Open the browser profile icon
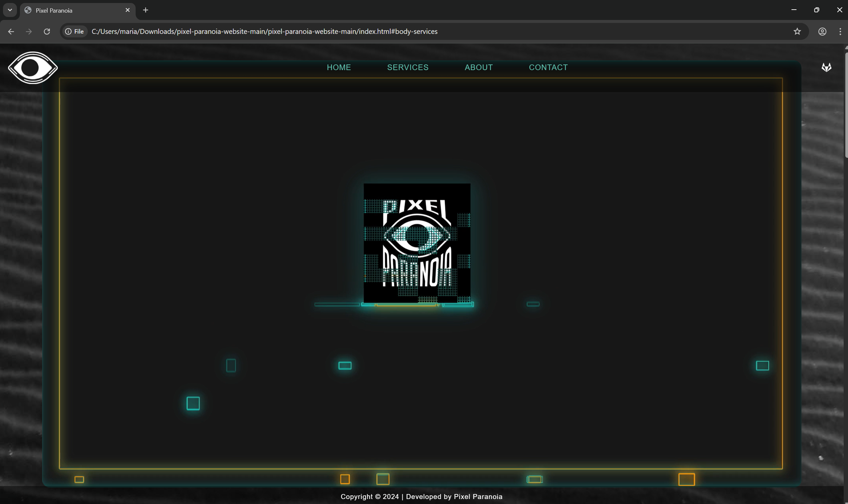The height and width of the screenshot is (504, 848). pyautogui.click(x=822, y=31)
